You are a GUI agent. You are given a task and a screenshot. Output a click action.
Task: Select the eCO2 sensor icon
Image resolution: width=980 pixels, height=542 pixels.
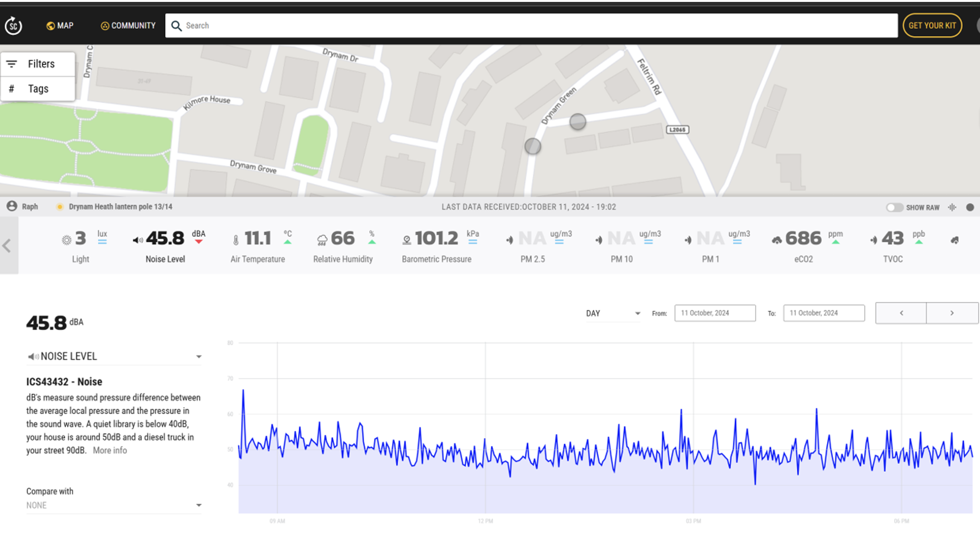click(x=776, y=240)
